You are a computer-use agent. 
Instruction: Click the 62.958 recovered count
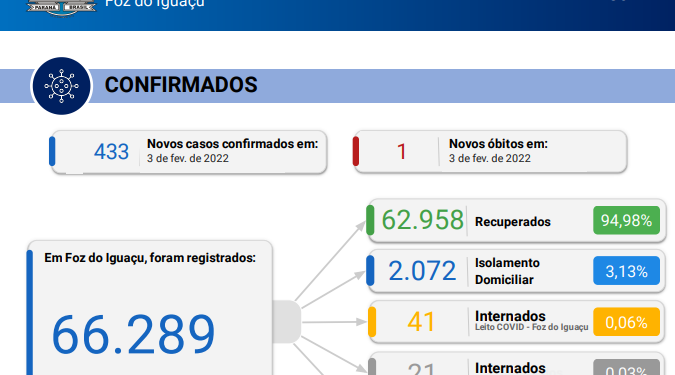pos(422,220)
